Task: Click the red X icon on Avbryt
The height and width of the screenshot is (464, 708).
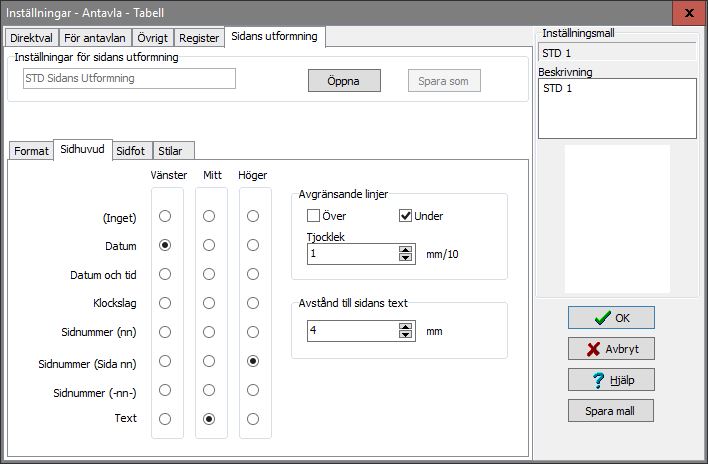Action: pyautogui.click(x=593, y=349)
